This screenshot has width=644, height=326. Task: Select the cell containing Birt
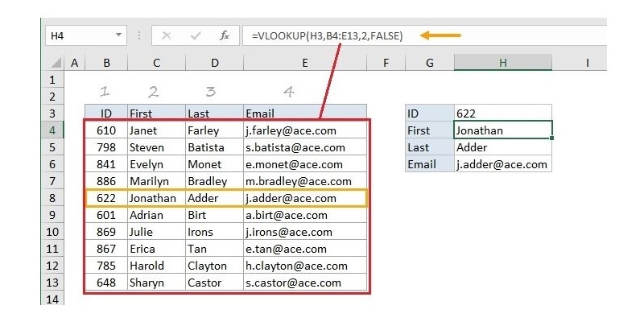(214, 215)
